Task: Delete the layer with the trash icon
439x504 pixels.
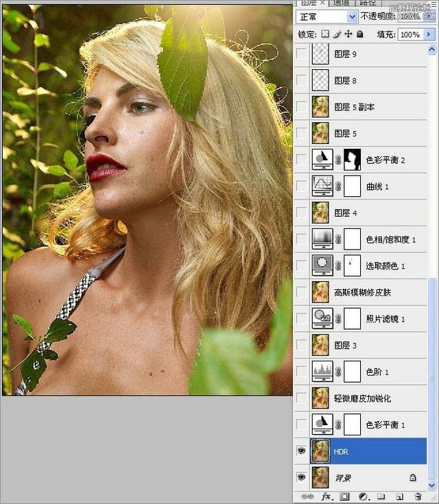Action: pos(418,496)
